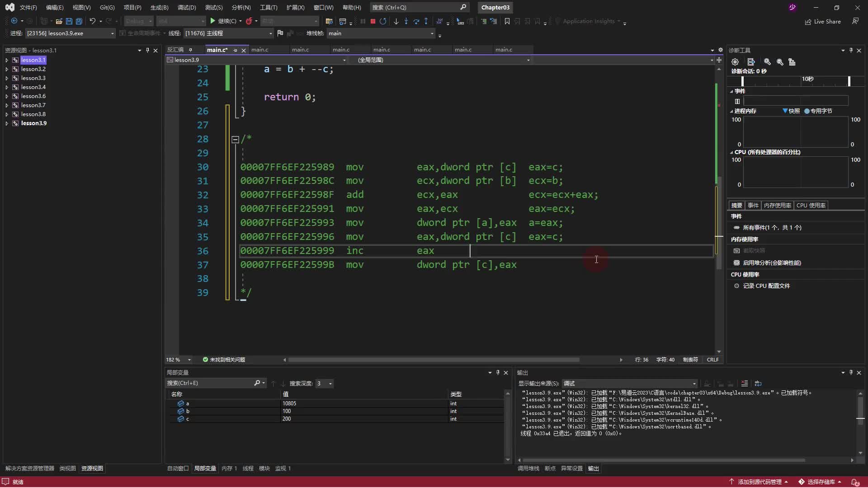Switch to the disassembly tab 反汇编
The width and height of the screenshot is (868, 488).
click(175, 50)
